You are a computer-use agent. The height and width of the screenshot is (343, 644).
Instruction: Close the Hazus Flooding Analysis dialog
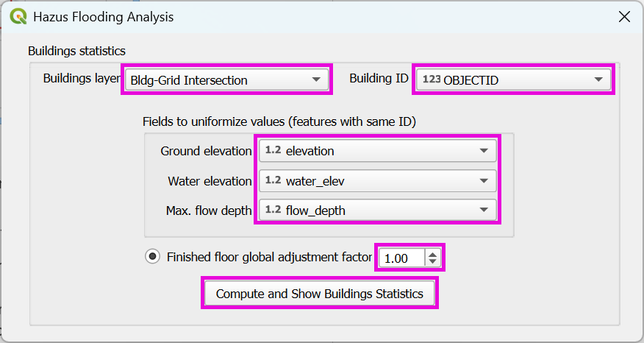coord(624,16)
